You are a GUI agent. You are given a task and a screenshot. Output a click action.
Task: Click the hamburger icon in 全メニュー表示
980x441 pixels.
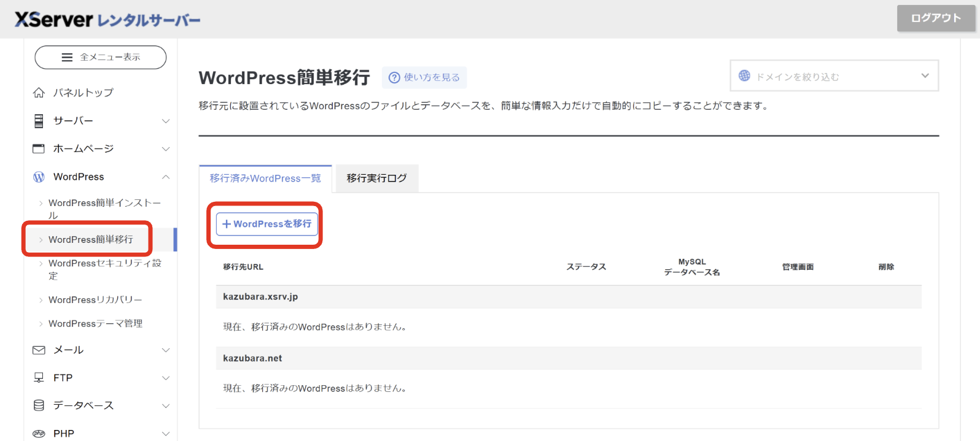68,58
